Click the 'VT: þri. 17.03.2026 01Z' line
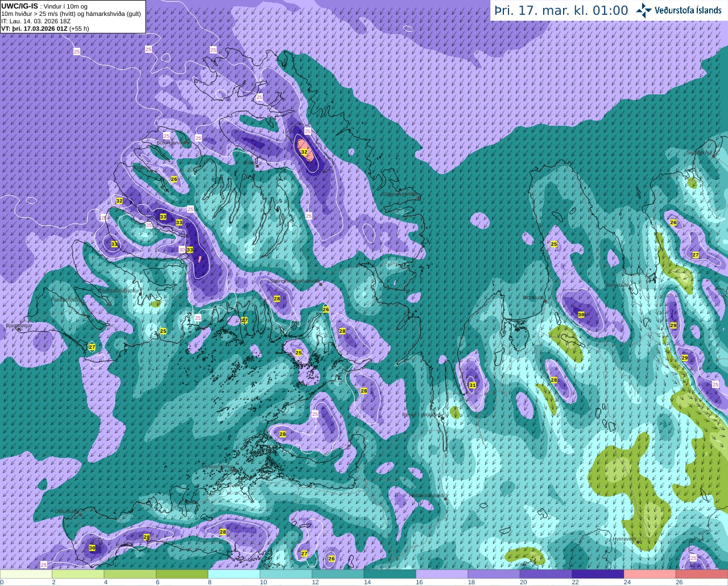The width and height of the screenshot is (728, 586). [34, 28]
